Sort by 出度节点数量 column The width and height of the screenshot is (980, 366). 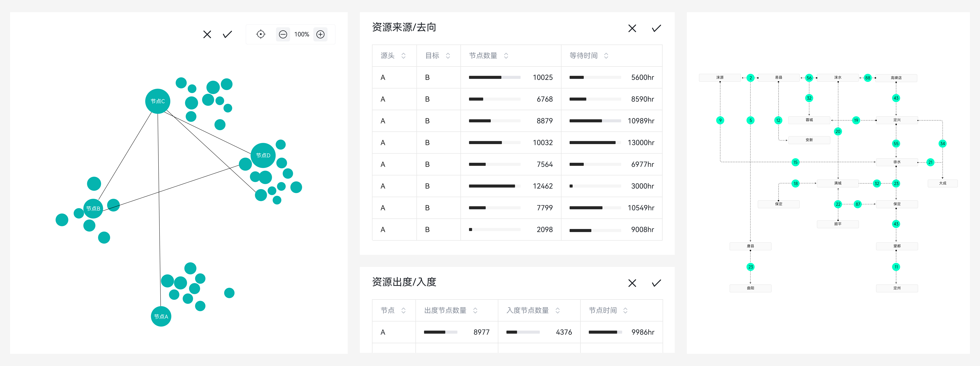point(475,310)
